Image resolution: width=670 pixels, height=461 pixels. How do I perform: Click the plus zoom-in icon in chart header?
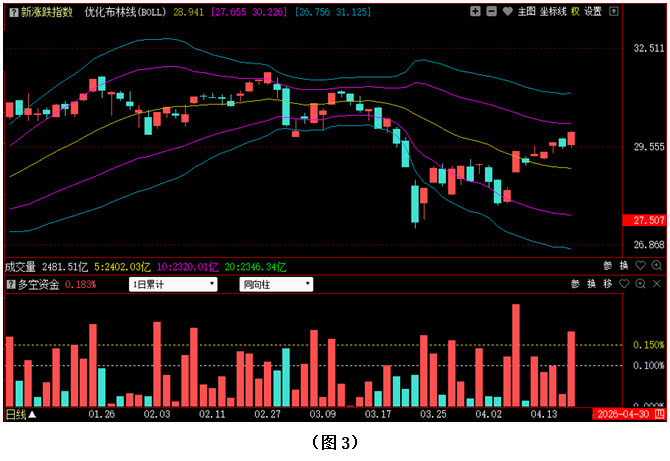(x=475, y=11)
